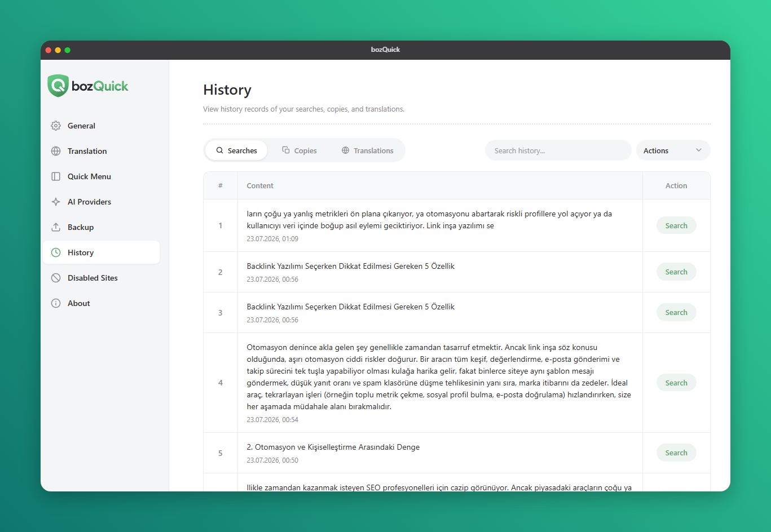Click the Actions dropdown chevron arrow
Screen dimensions: 771x532
coord(699,150)
